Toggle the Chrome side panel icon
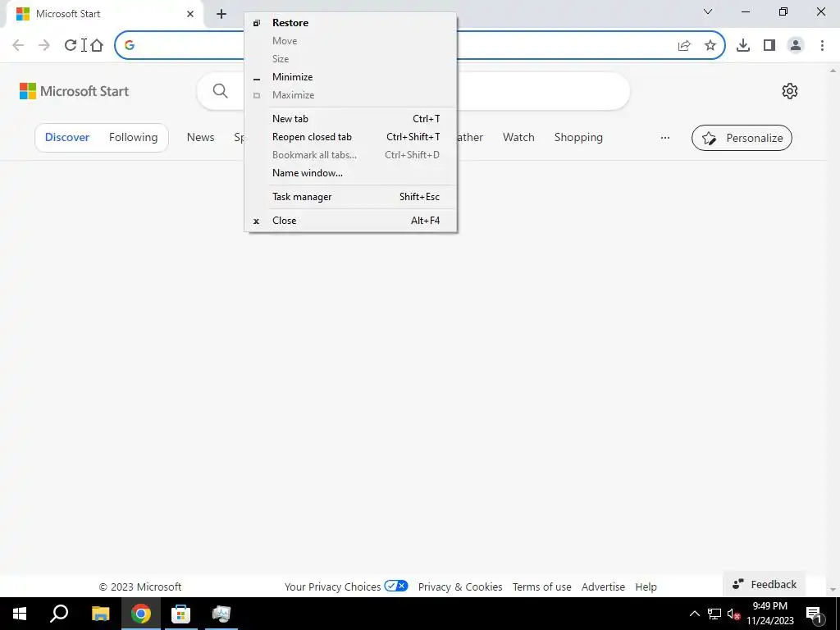840x630 pixels. click(769, 46)
